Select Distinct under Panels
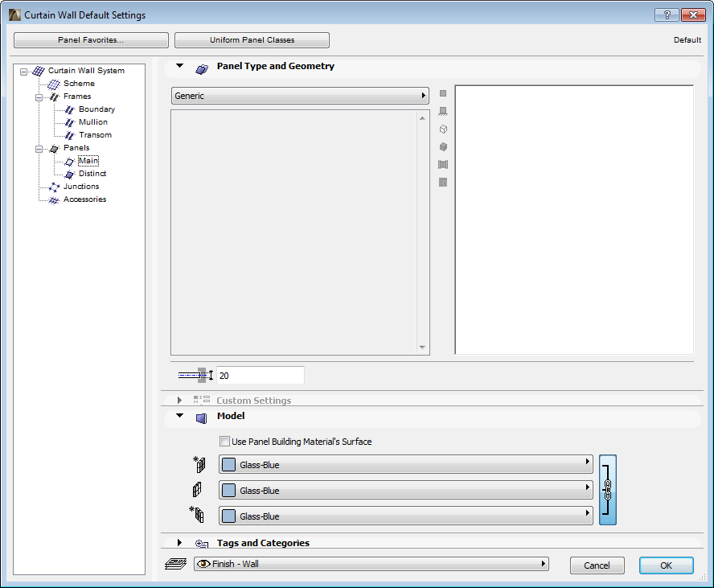 coord(92,174)
